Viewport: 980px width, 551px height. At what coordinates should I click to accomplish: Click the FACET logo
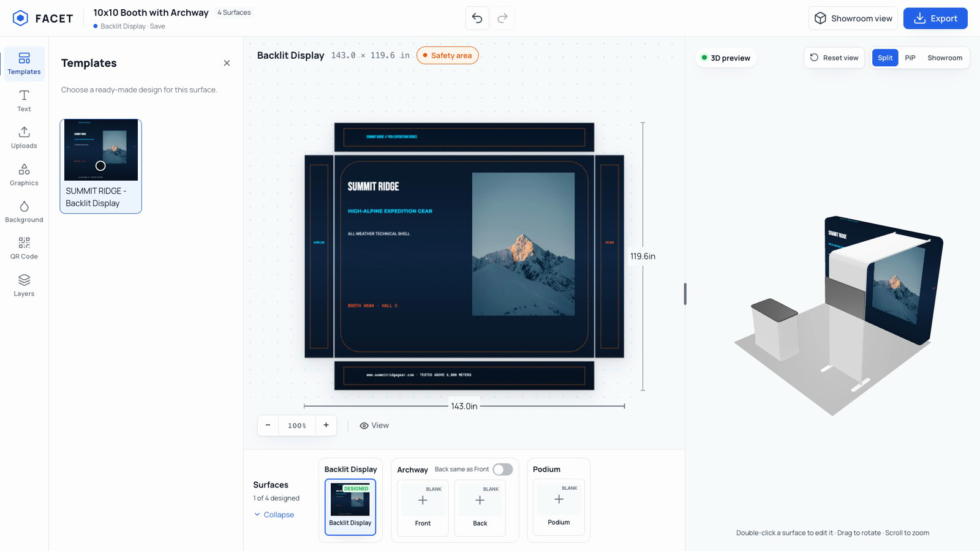tap(43, 18)
